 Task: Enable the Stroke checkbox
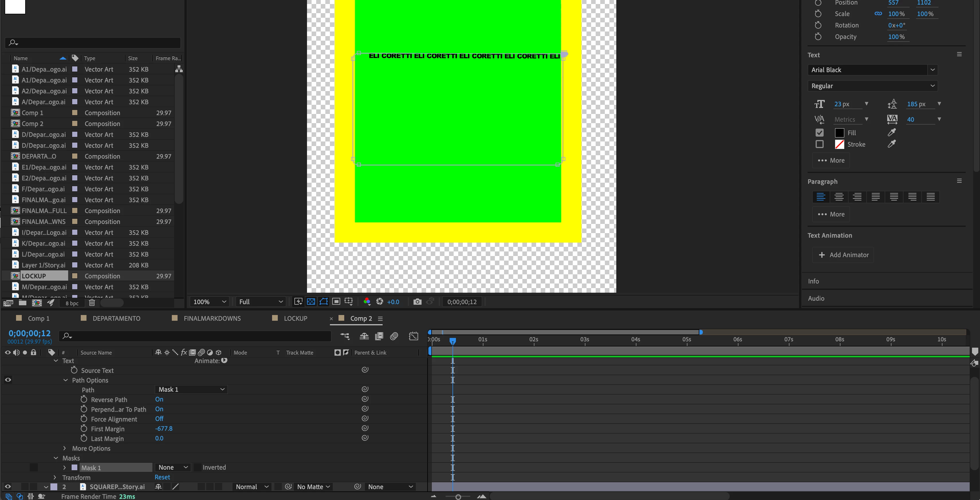coord(819,144)
